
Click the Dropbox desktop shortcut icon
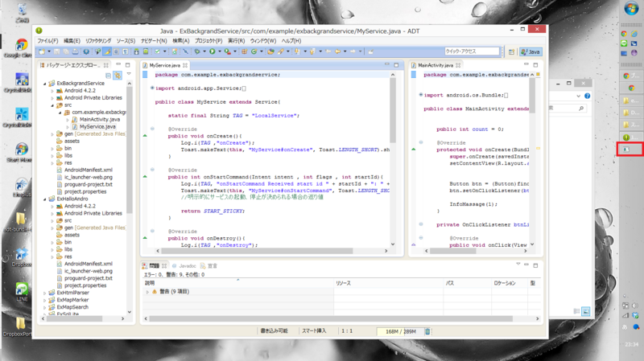tap(22, 256)
